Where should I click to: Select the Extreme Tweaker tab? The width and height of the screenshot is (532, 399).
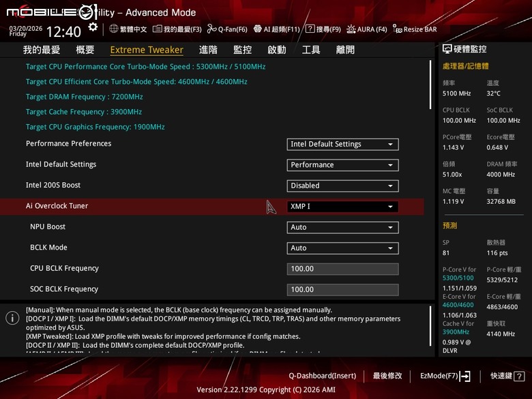(147, 50)
